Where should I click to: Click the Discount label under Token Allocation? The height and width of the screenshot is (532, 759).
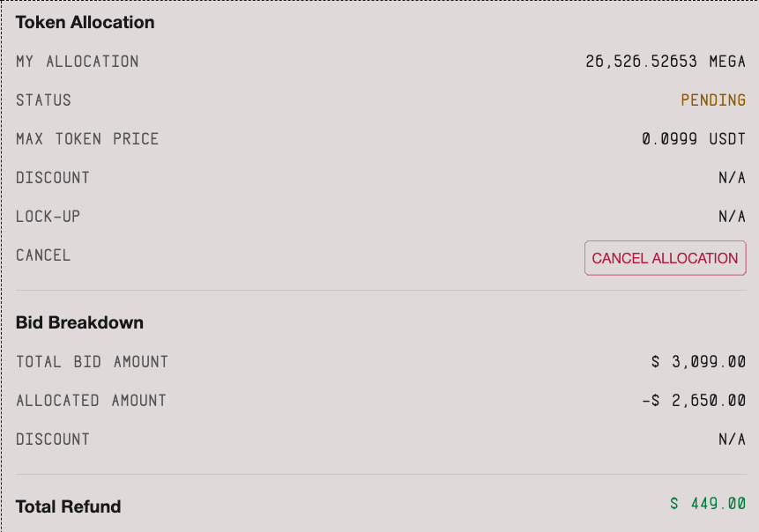(x=53, y=178)
